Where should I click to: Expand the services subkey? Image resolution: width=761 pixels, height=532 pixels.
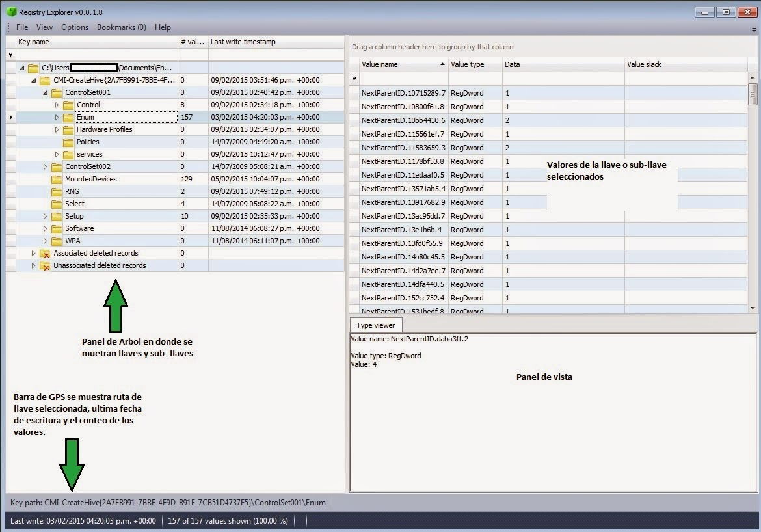tap(57, 154)
